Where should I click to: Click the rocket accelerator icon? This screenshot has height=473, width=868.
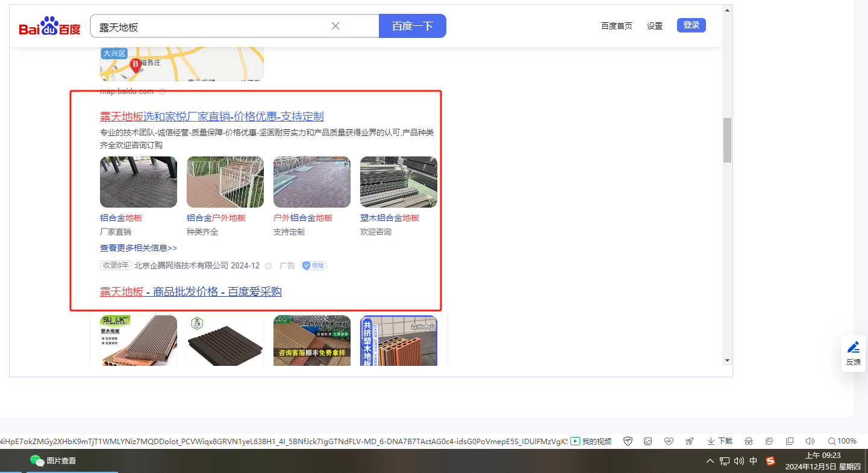point(690,441)
